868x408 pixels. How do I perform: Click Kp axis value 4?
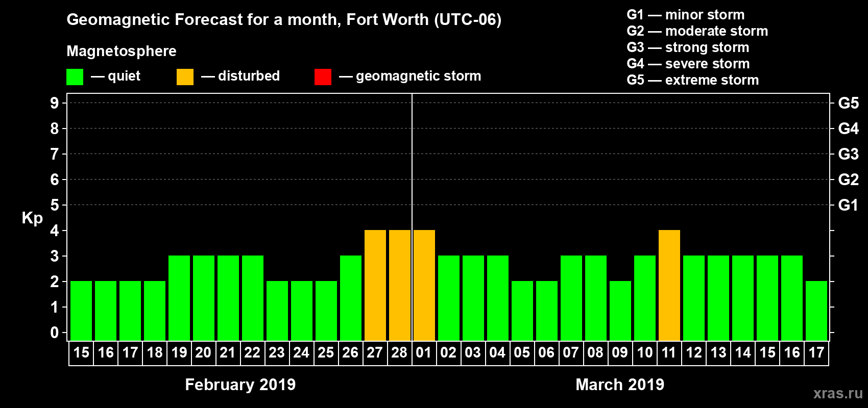coord(55,231)
